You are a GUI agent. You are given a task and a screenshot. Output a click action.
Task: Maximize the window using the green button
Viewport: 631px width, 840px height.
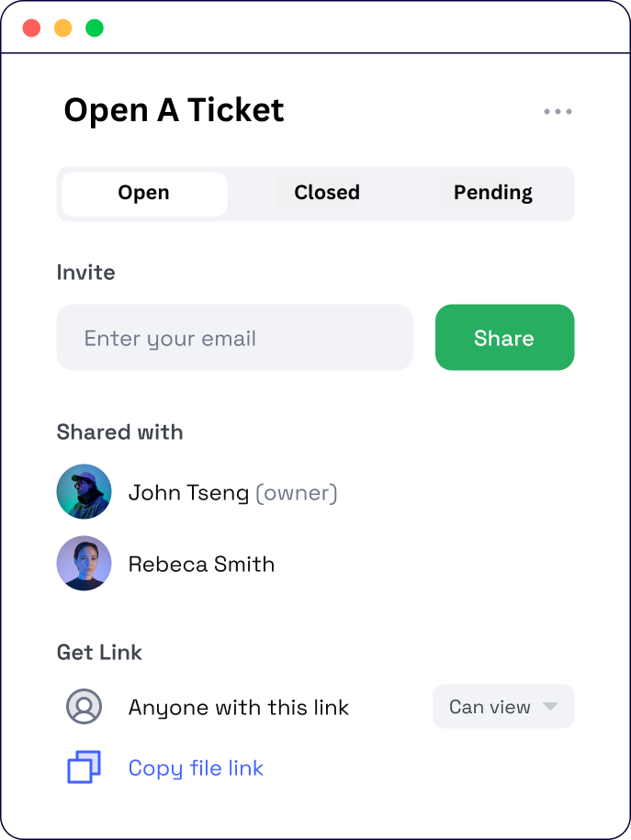(95, 28)
